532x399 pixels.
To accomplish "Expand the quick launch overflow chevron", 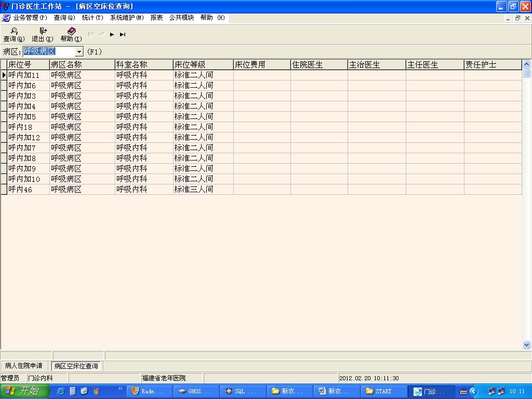I will 120,389.
